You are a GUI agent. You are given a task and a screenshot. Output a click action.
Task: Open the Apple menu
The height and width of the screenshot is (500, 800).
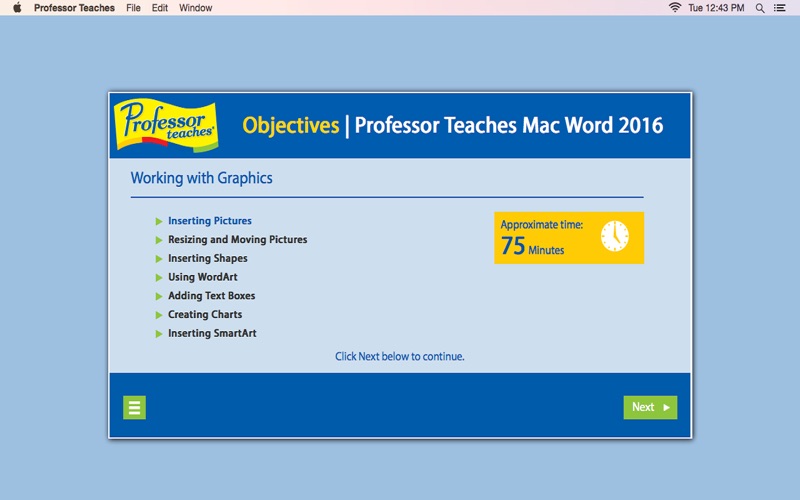coord(17,8)
